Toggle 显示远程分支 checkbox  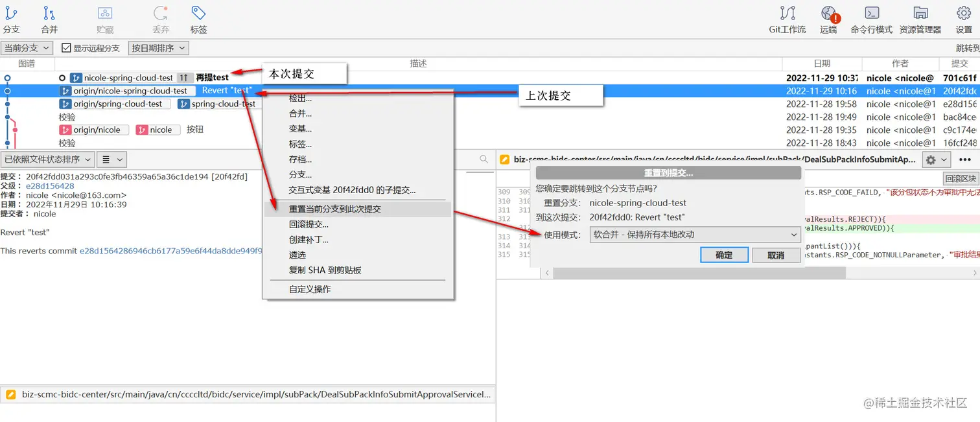tap(66, 48)
